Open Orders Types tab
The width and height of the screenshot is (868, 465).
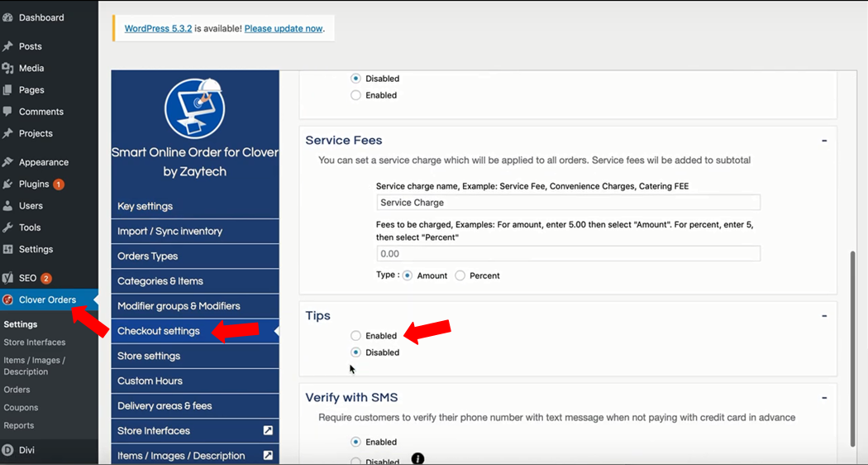click(x=195, y=256)
